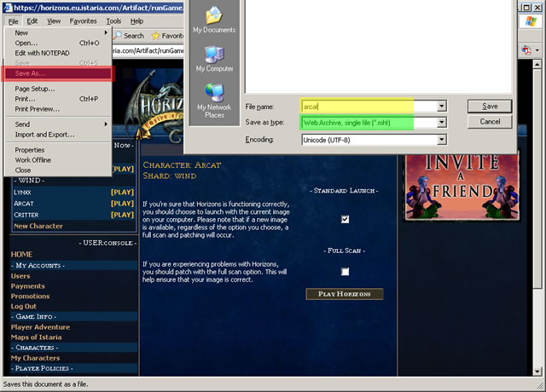
Task: Open the My Computer shortcut icon
Action: pyautogui.click(x=214, y=55)
